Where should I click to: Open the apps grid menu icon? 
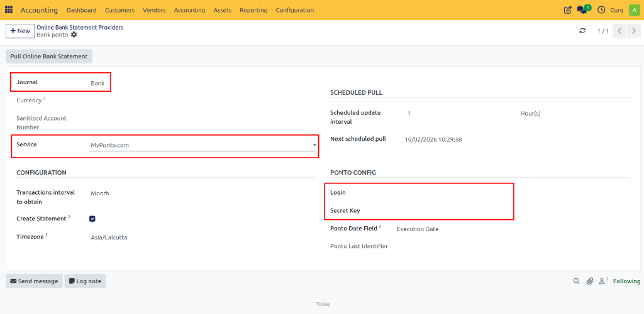coord(9,10)
